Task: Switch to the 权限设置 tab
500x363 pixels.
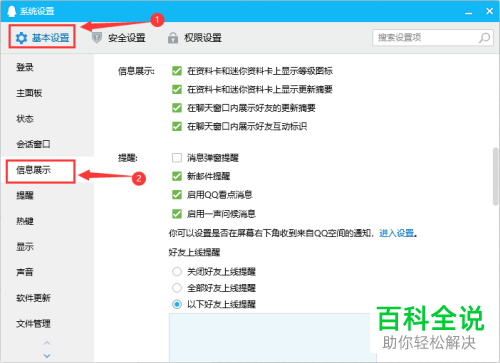Action: [195, 37]
